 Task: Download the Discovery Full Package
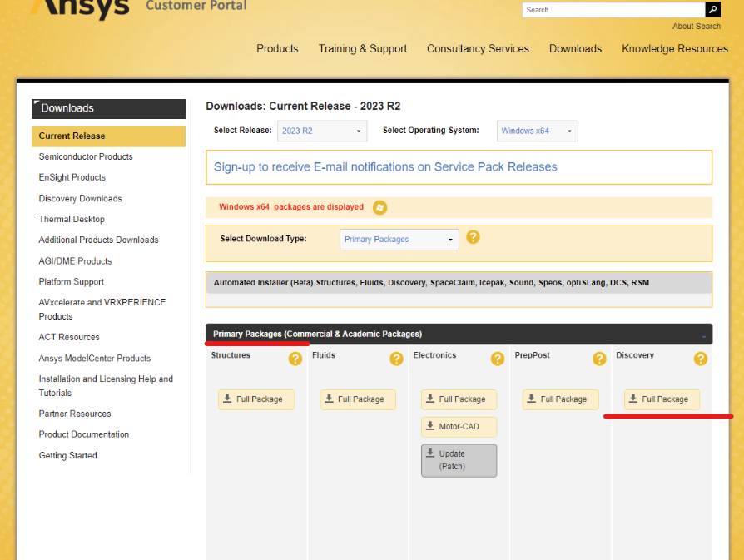point(662,399)
